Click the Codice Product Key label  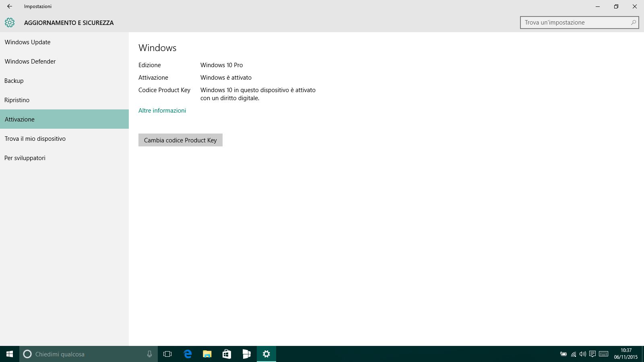point(164,90)
